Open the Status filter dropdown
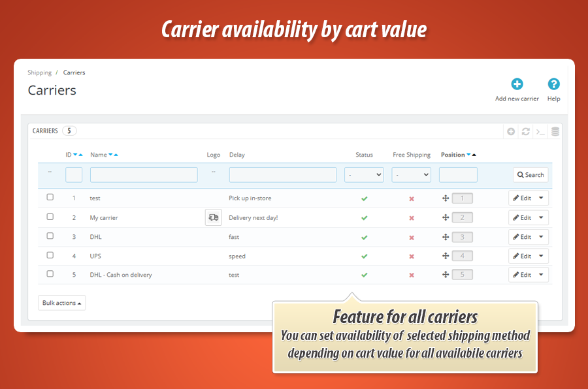This screenshot has height=389, width=588. [x=364, y=175]
